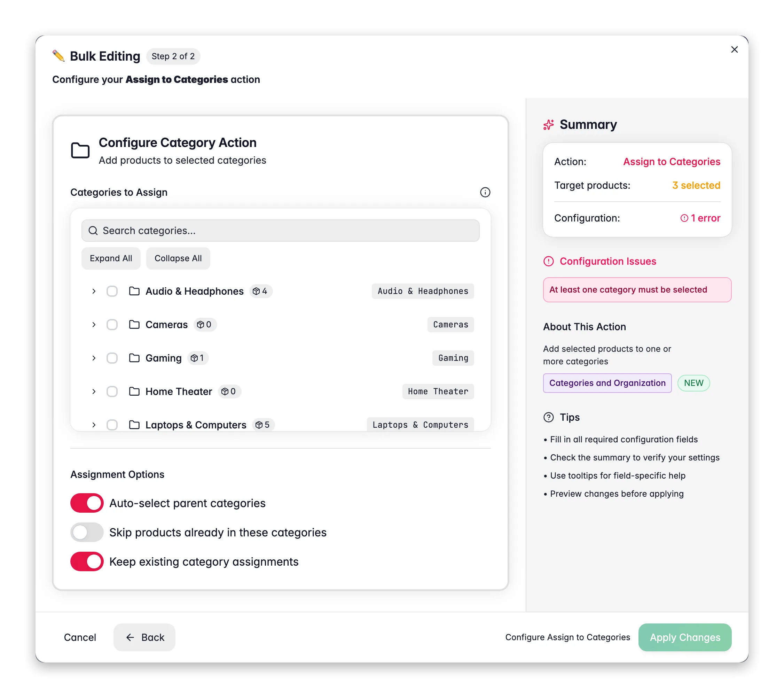
Task: Expand the Home Theater category
Action: (94, 391)
